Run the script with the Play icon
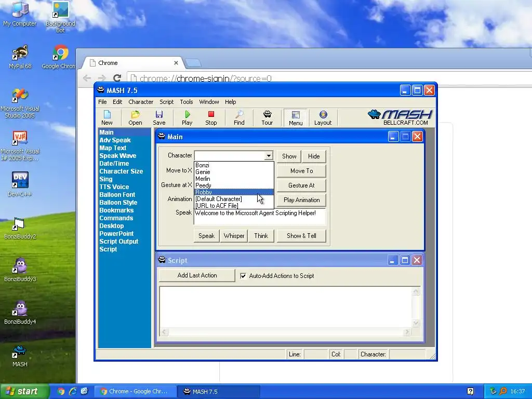This screenshot has width=532, height=399. point(187,118)
